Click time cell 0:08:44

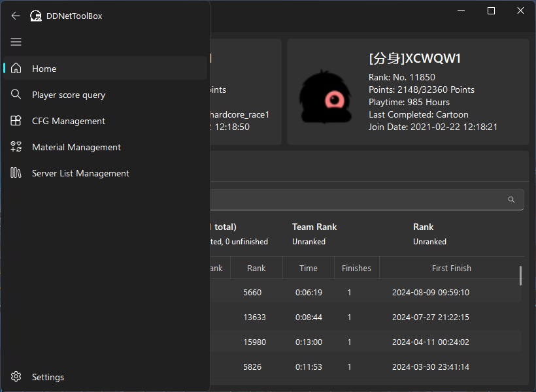[x=309, y=317]
